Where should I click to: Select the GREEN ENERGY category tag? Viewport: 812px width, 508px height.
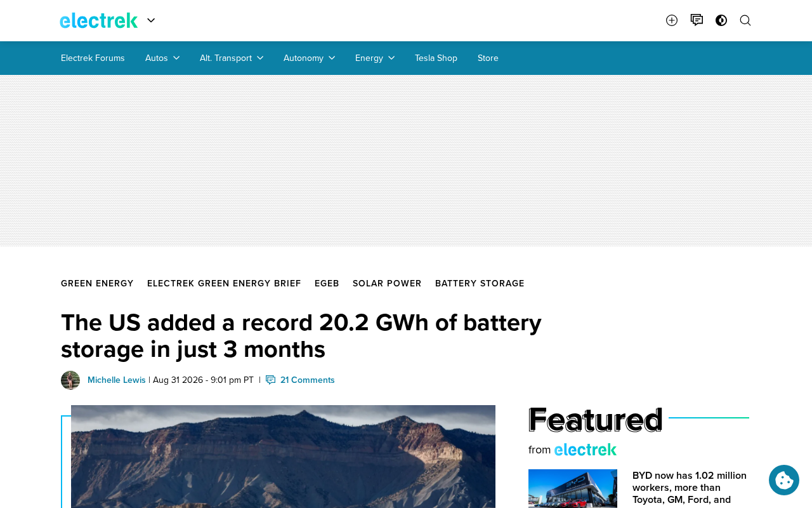click(x=97, y=283)
